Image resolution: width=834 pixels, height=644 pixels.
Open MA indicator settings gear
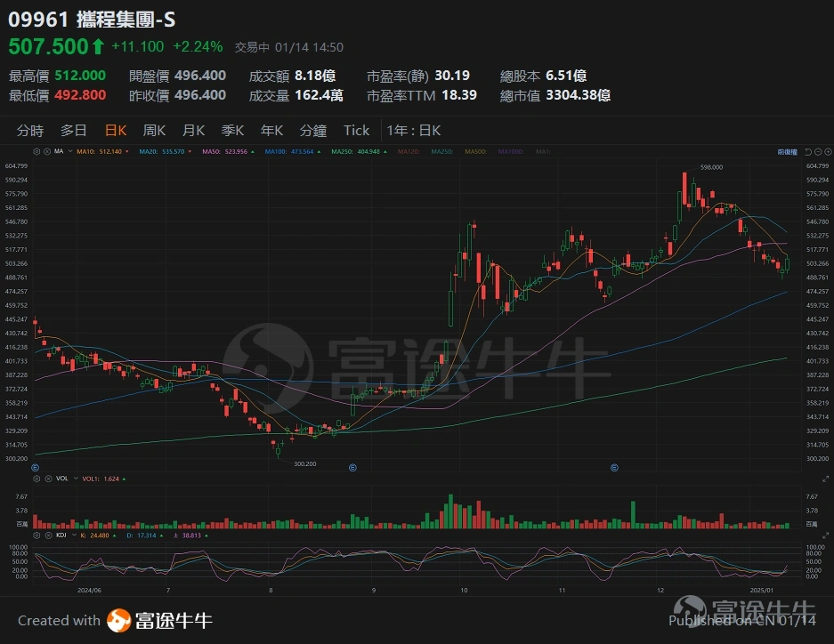36,151
